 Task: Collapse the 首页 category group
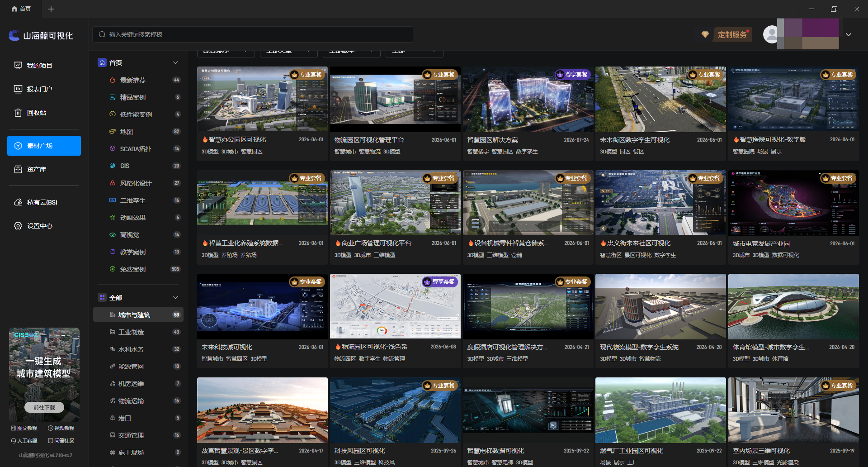pos(175,63)
